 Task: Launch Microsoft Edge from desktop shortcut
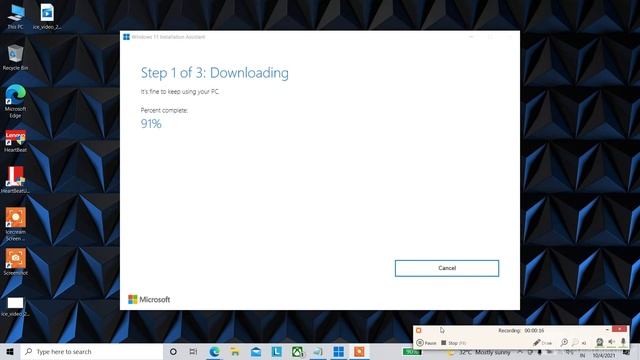[x=16, y=101]
